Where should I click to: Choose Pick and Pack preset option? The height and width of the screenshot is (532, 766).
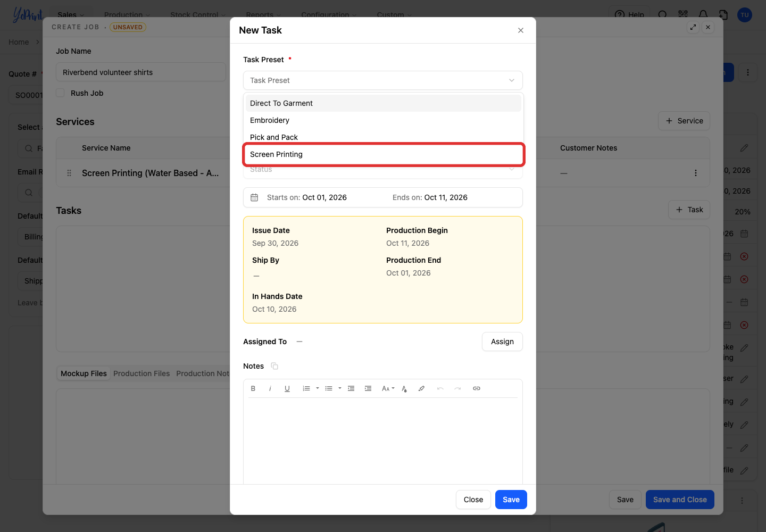click(x=383, y=137)
